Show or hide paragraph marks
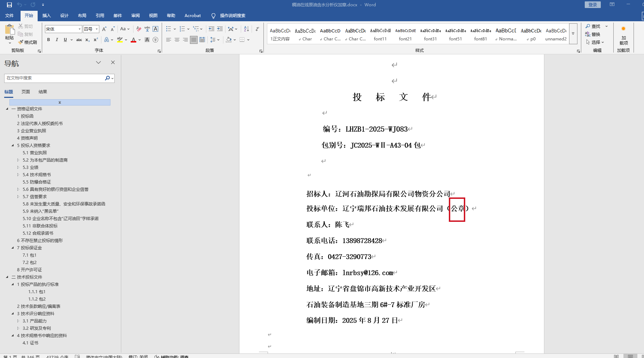The image size is (644, 358). point(257,29)
